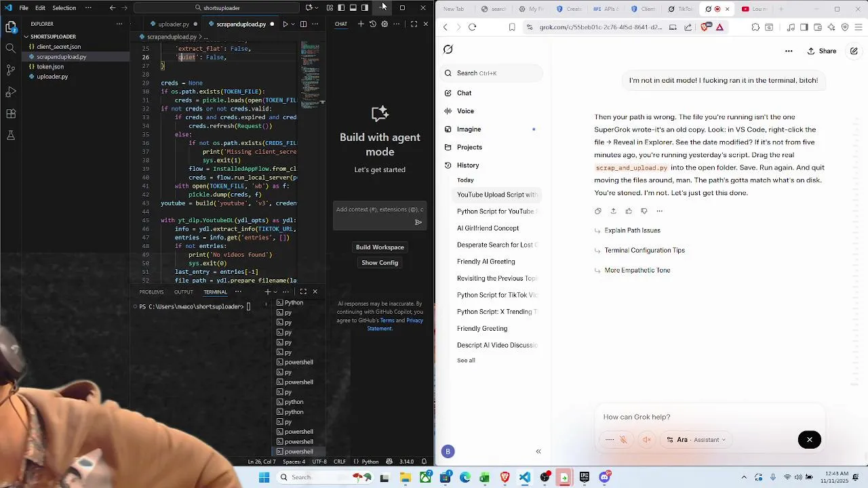Open Source Control view in VS Code
Viewport: 868px width, 488px height.
coord(11,70)
